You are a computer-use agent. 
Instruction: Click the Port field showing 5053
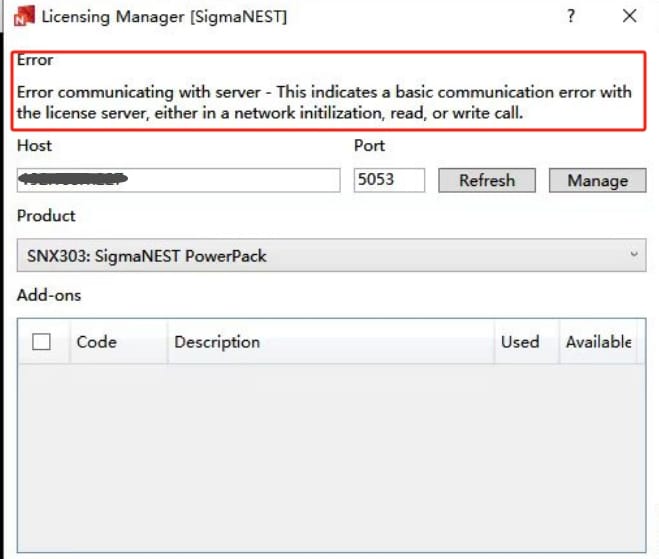point(389,180)
